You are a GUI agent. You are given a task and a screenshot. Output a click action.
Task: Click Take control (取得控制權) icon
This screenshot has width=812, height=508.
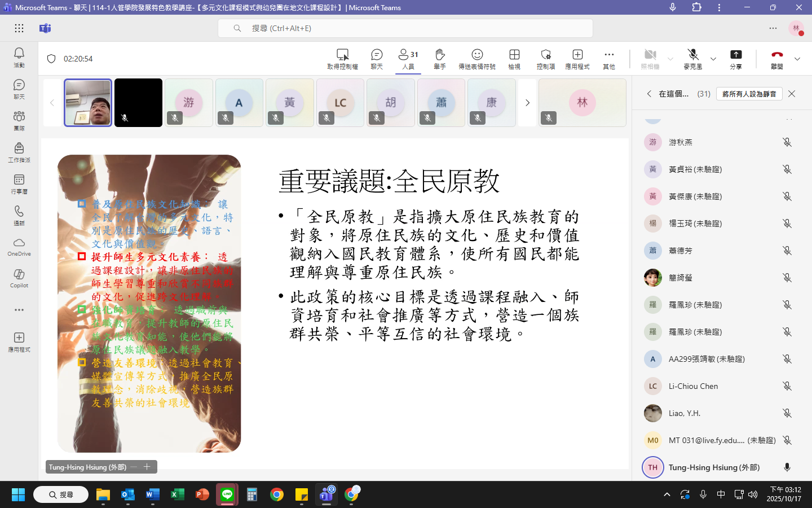342,58
